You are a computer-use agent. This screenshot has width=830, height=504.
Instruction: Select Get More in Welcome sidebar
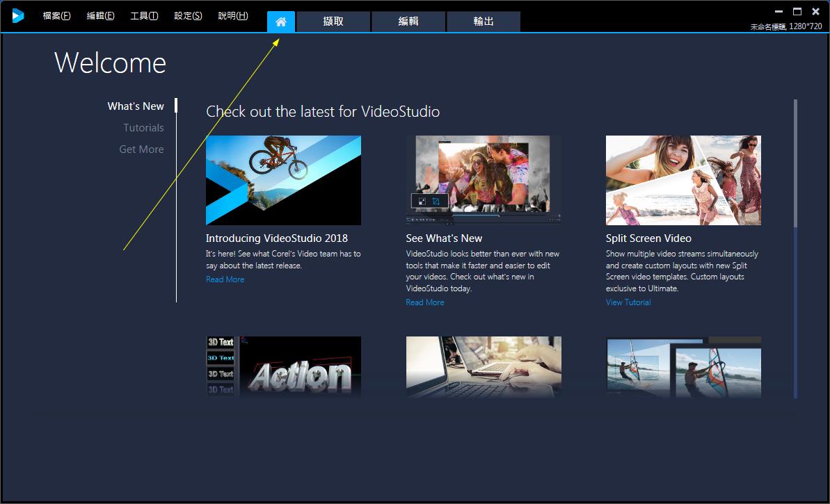[141, 149]
